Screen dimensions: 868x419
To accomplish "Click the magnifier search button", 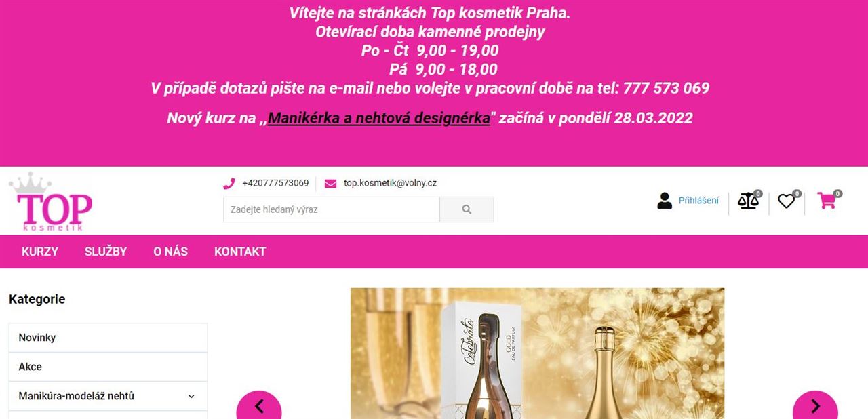I will pos(467,209).
